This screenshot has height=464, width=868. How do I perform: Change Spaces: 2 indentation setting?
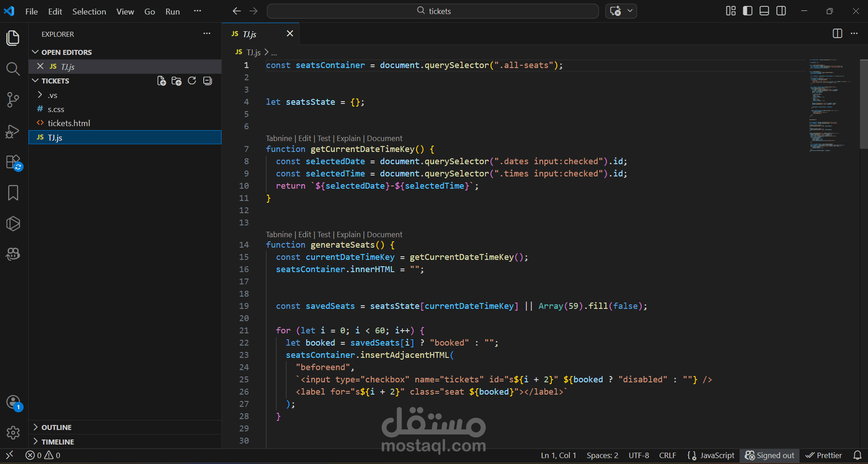tap(603, 455)
